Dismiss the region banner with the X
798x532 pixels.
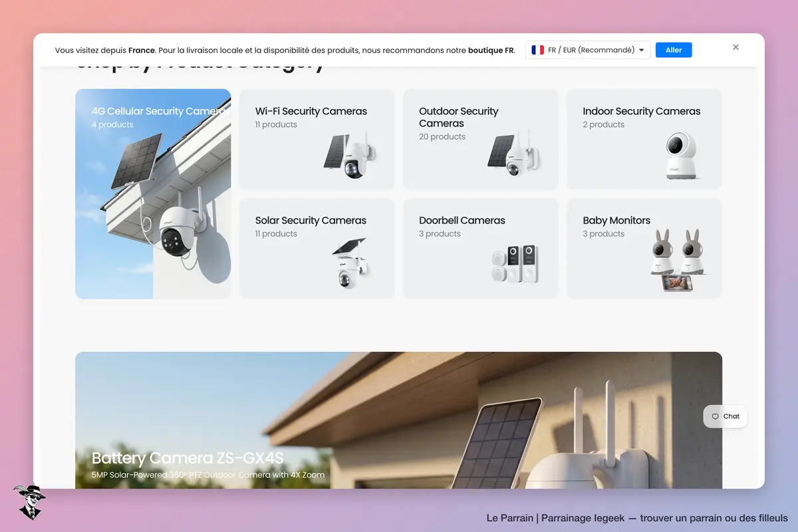[x=735, y=47]
